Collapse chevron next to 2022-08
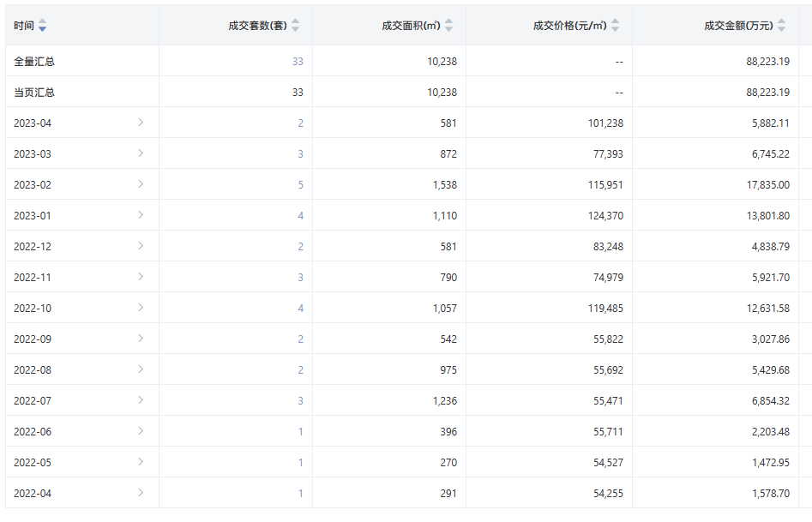The height and width of the screenshot is (522, 812). [x=141, y=369]
